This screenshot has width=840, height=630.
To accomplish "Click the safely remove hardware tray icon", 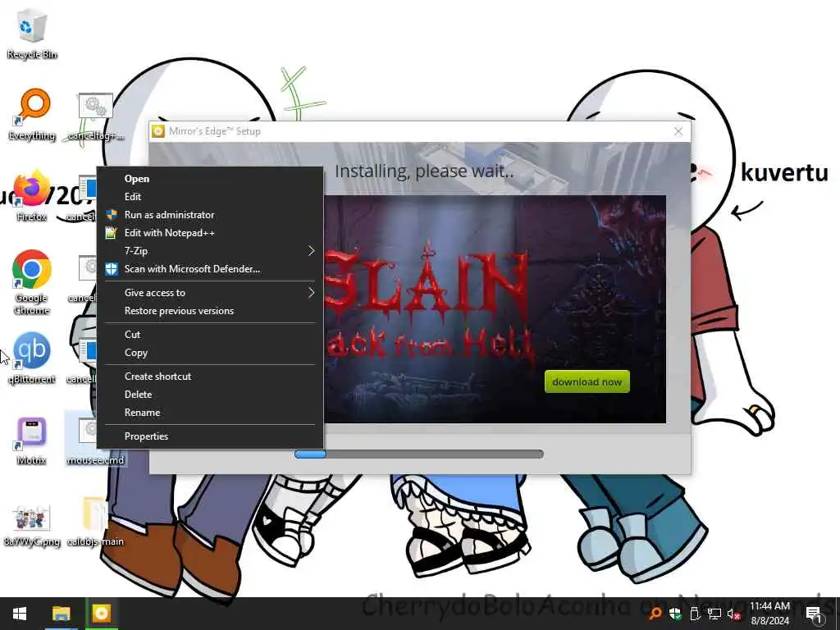I will point(695,614).
